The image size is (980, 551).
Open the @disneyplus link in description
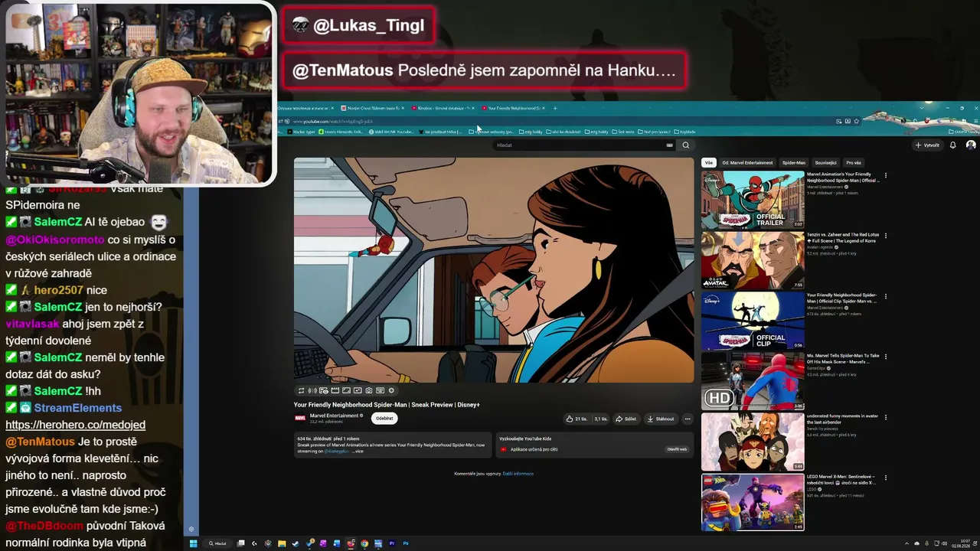coord(336,452)
